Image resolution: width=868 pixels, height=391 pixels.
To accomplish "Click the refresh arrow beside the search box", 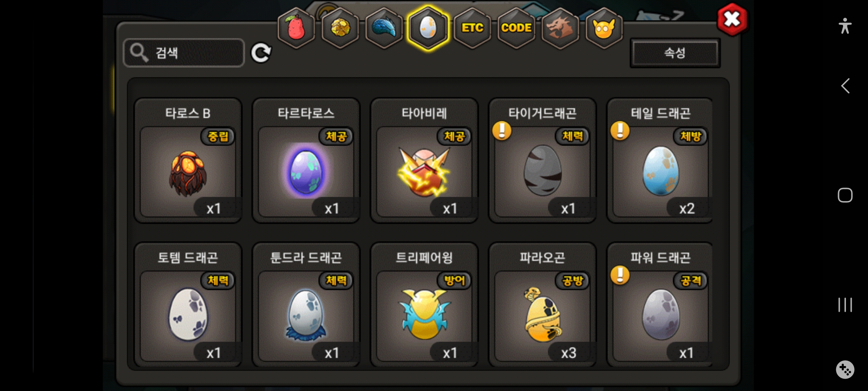I will pos(261,53).
